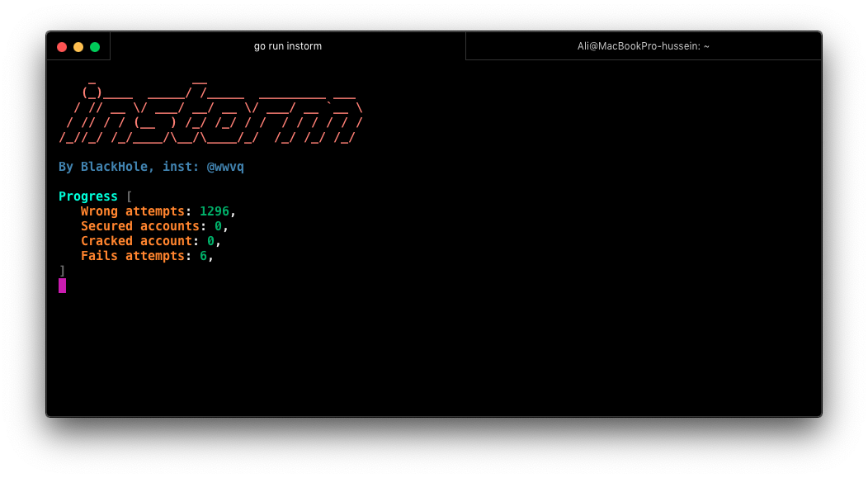
Task: Click the 'Fails attempts' label
Action: [132, 256]
